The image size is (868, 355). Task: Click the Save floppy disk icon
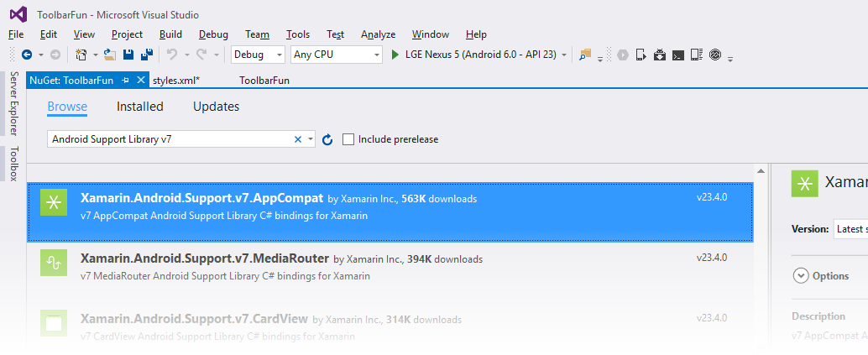coord(128,55)
